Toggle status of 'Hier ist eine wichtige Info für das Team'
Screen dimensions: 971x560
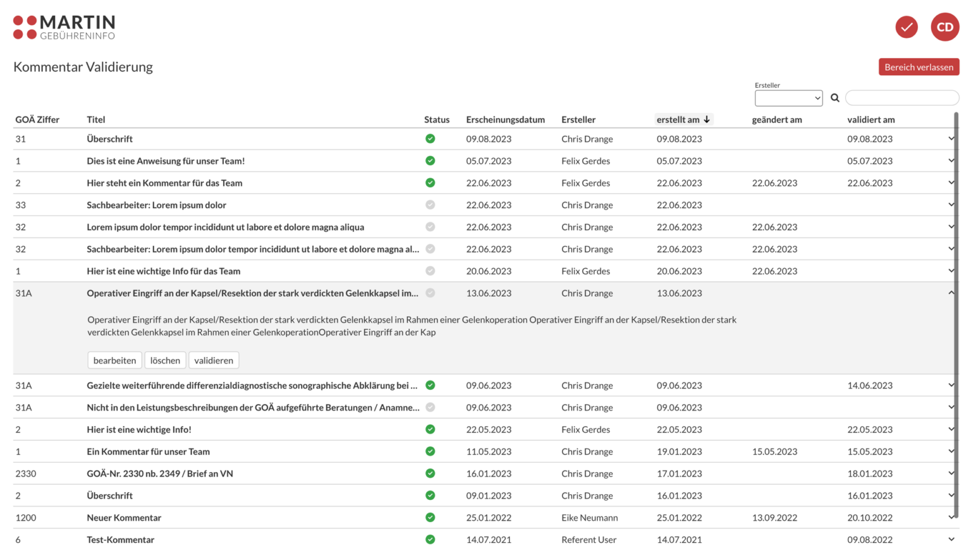[x=430, y=271]
